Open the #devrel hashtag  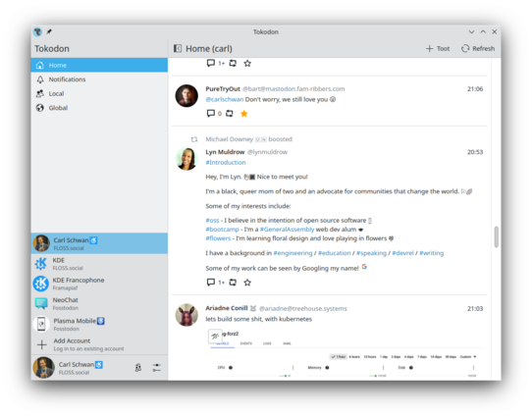coord(403,253)
